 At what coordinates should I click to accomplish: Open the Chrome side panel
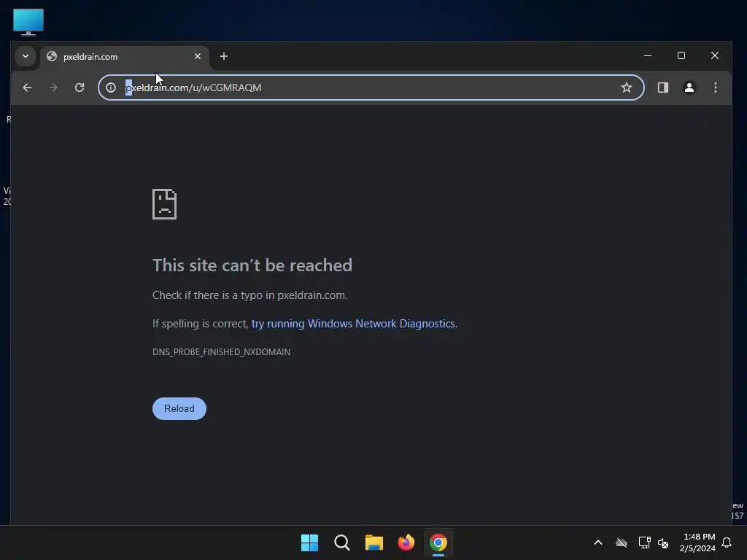pyautogui.click(x=662, y=87)
